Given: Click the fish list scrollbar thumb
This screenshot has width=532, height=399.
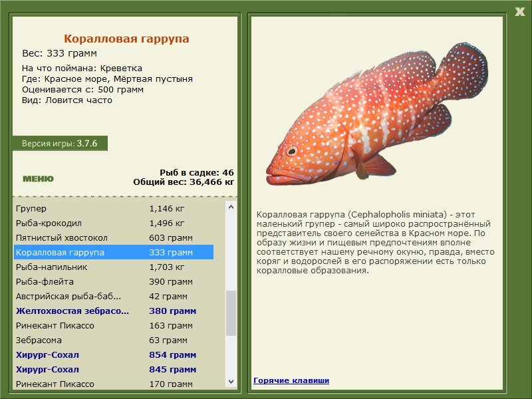Looking at the screenshot, I should coord(231,313).
